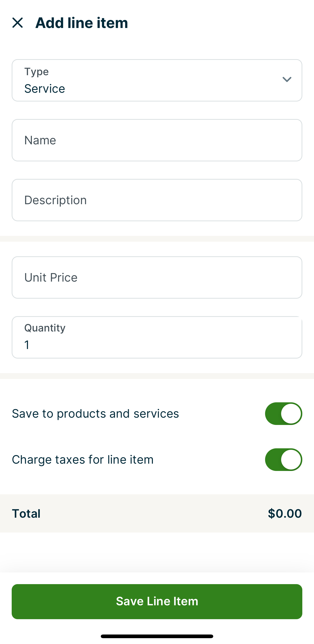
Task: Tap the small 'Quantity' field label
Action: click(x=45, y=328)
